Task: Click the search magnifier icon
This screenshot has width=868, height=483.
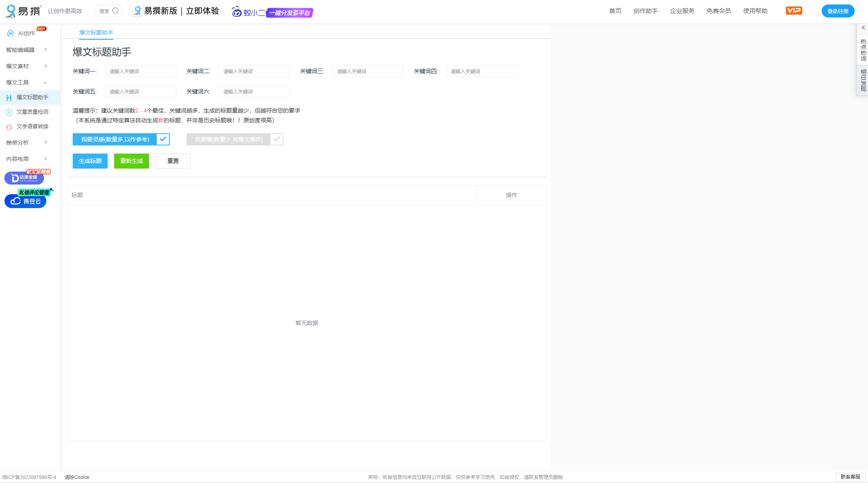Action: (x=116, y=11)
